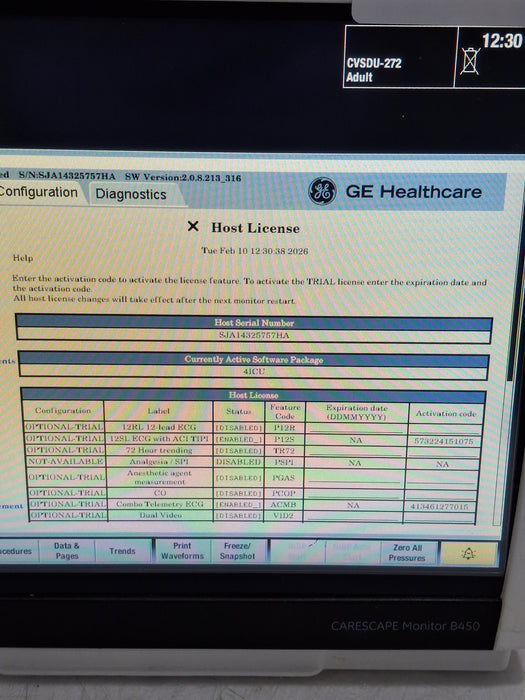The image size is (525, 700).
Task: Tap Zero All Pressures button
Action: point(407,553)
